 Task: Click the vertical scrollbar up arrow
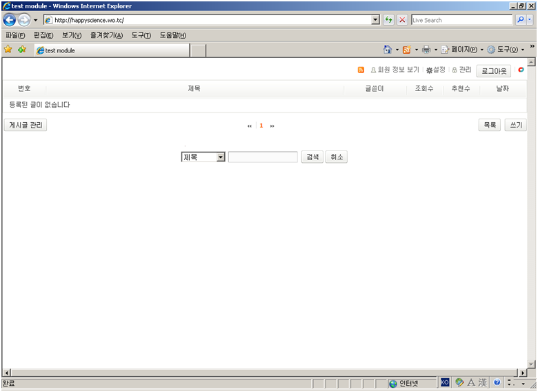532,62
